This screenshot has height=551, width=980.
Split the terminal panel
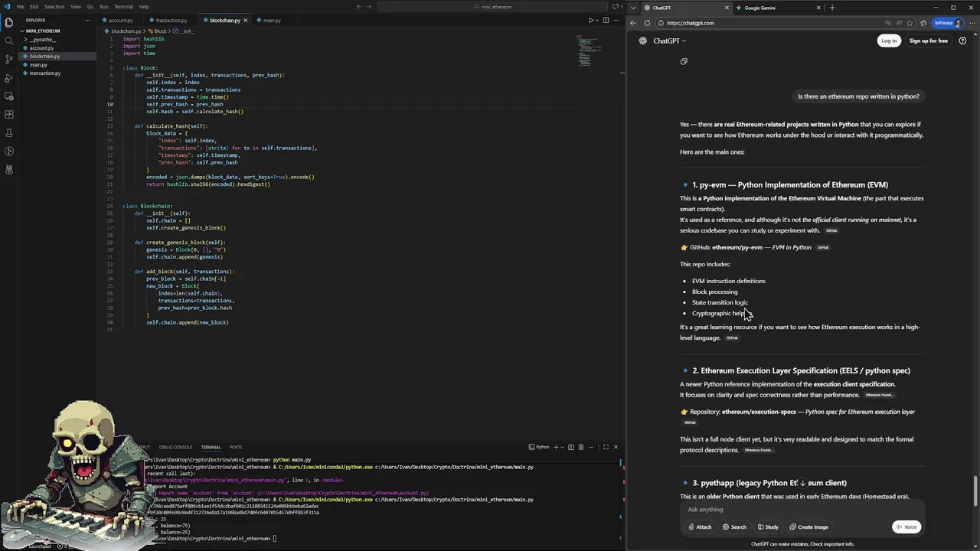coord(570,447)
